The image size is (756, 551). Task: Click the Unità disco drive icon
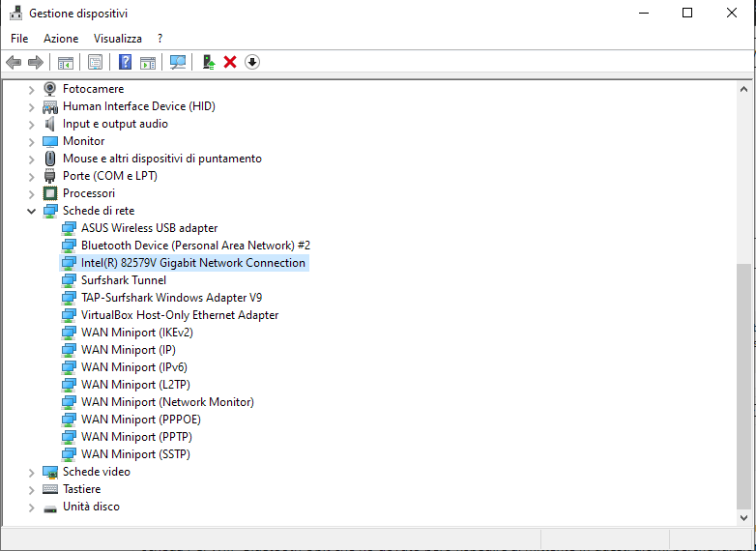[x=50, y=508]
